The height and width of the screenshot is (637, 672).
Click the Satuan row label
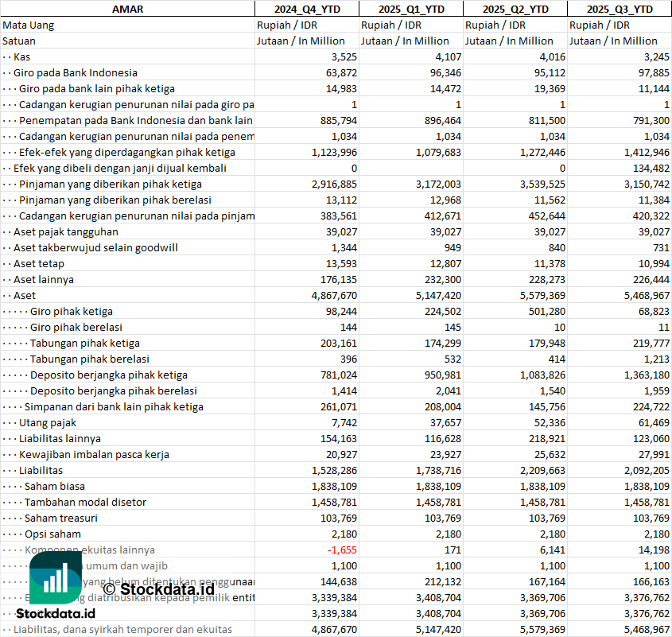coord(19,41)
